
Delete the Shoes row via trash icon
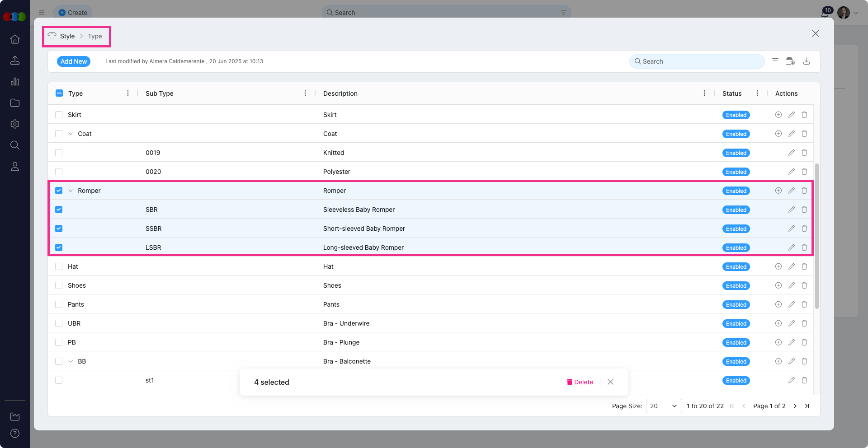(x=804, y=285)
